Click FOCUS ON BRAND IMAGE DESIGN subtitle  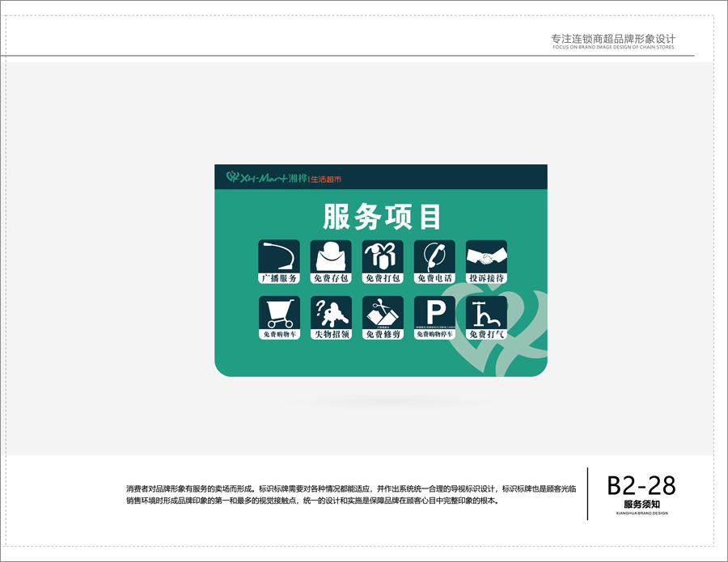(613, 48)
